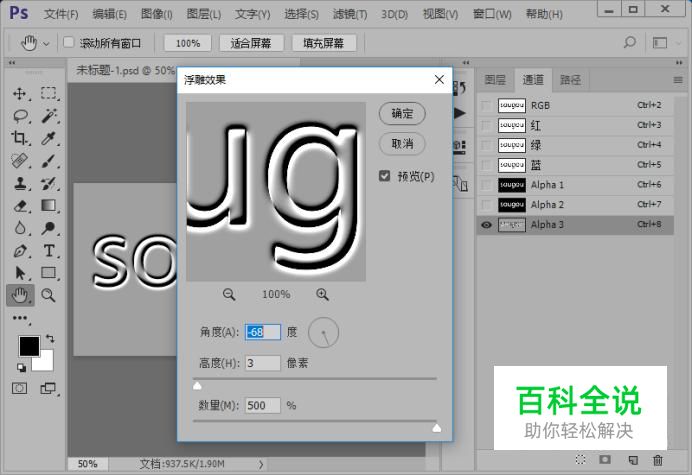Open the Filter menu
Image resolution: width=692 pixels, height=475 pixels.
point(350,14)
